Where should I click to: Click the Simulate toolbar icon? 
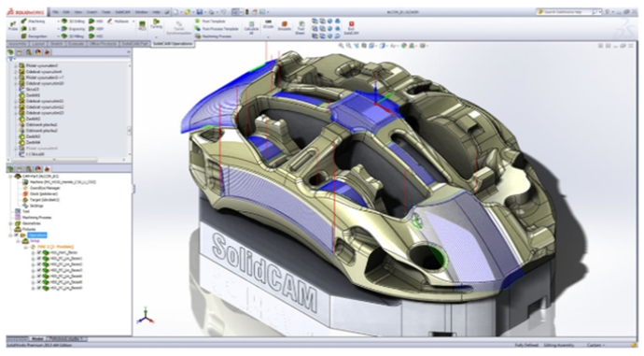[x=284, y=26]
